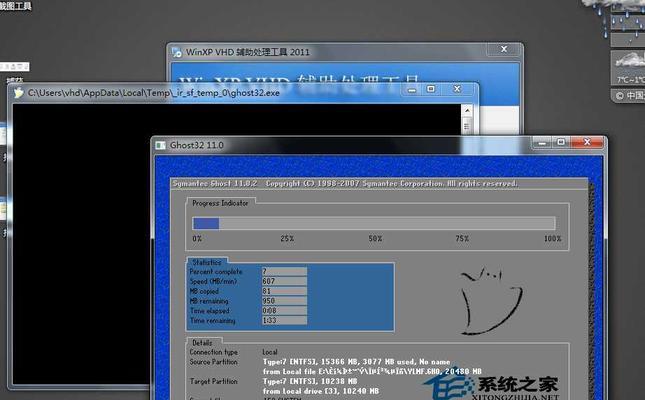
Task: Click the WinXP VHD tool title icon
Action: (177, 52)
